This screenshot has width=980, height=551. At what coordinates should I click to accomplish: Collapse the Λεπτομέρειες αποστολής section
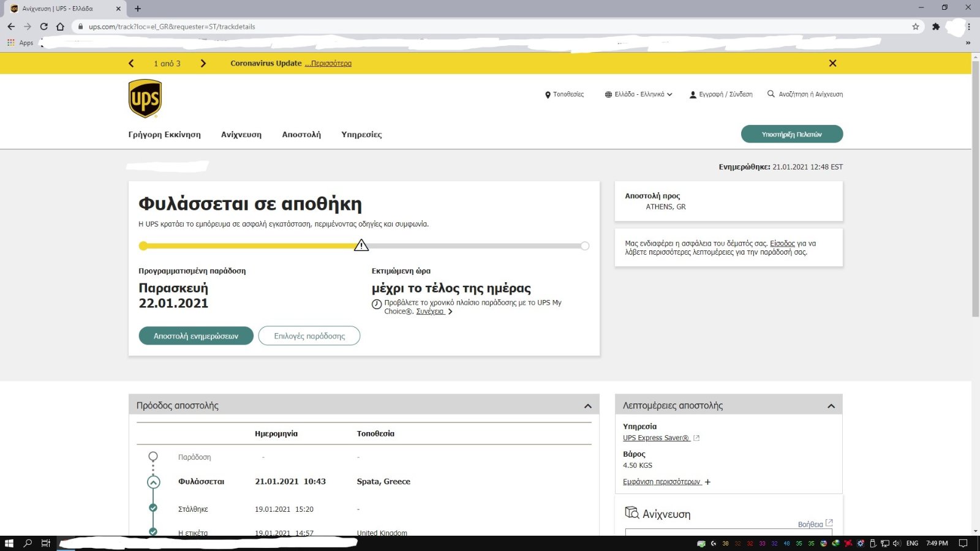tap(831, 406)
